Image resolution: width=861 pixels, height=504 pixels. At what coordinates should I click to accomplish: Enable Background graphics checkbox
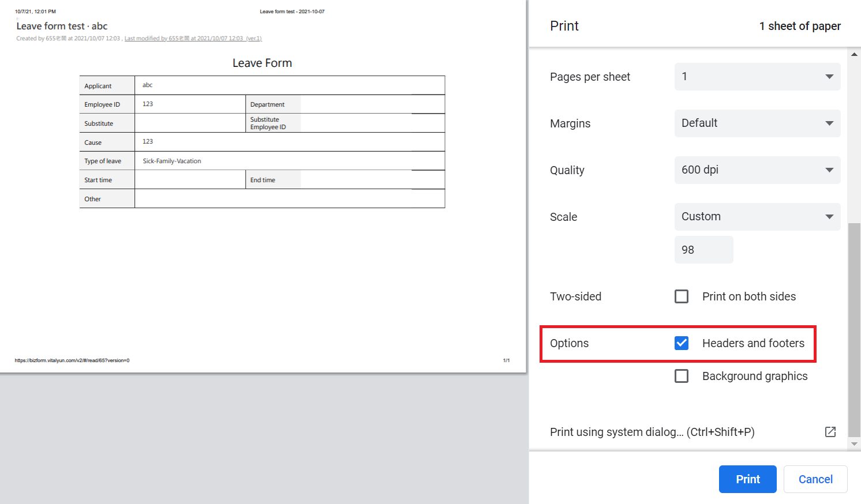(x=682, y=376)
